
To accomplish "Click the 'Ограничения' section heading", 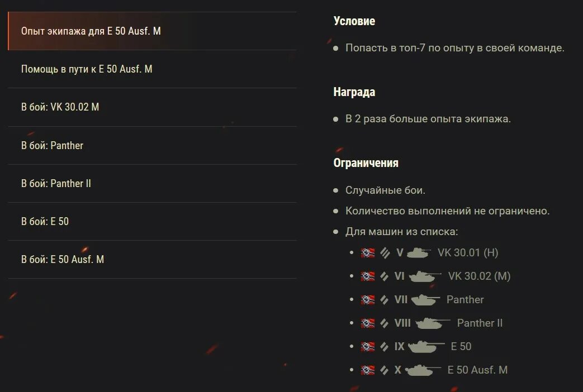I will tap(366, 163).
